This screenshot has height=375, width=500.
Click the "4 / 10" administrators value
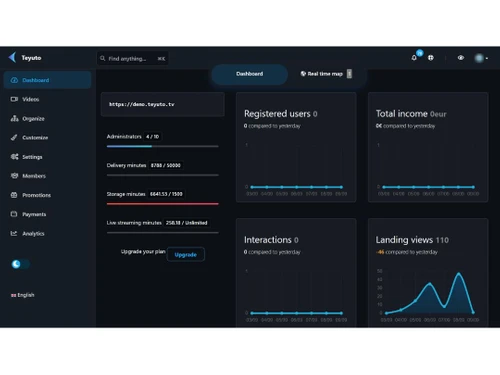152,136
